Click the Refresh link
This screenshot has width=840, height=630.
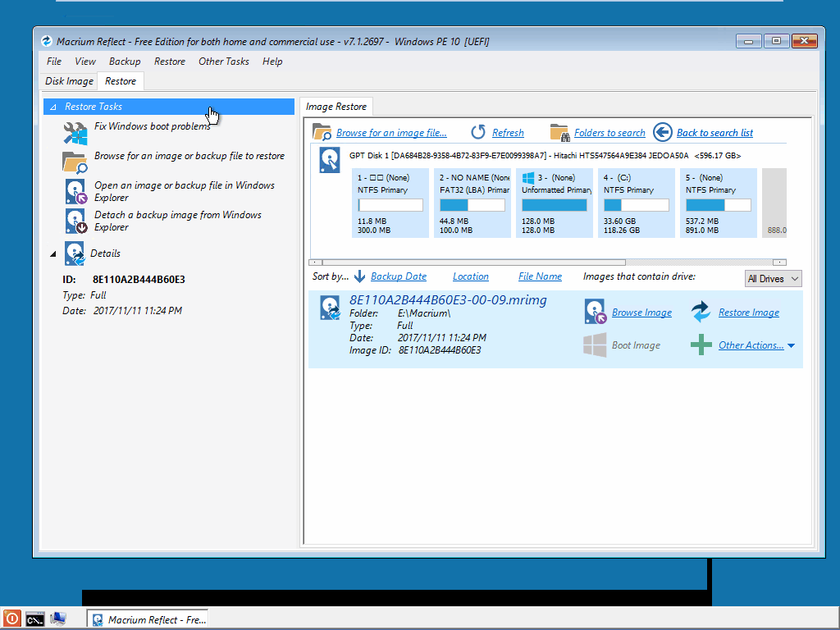click(508, 133)
